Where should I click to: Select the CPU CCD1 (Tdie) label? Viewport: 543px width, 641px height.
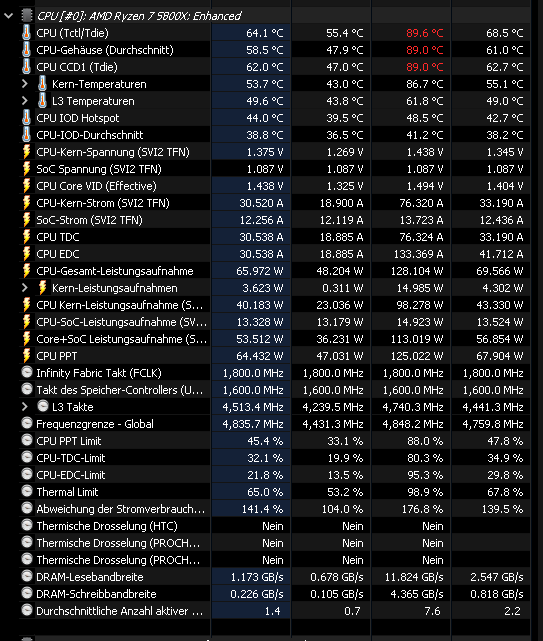click(x=77, y=67)
